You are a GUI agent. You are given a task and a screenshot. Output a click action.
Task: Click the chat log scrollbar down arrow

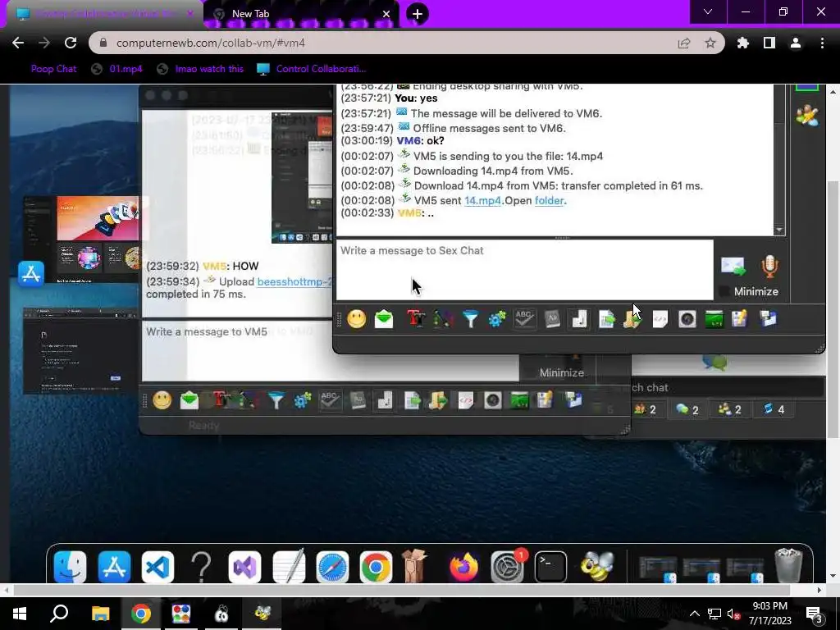coord(779,230)
